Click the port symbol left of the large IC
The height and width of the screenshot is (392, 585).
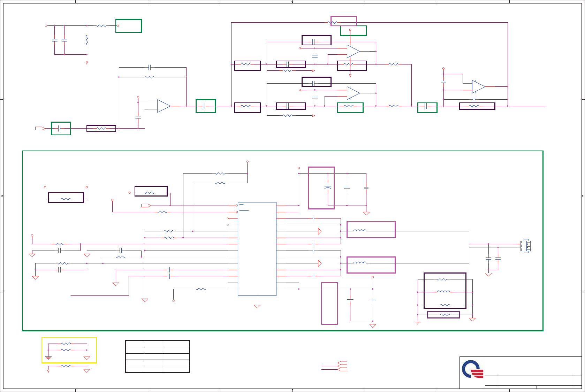[146, 206]
